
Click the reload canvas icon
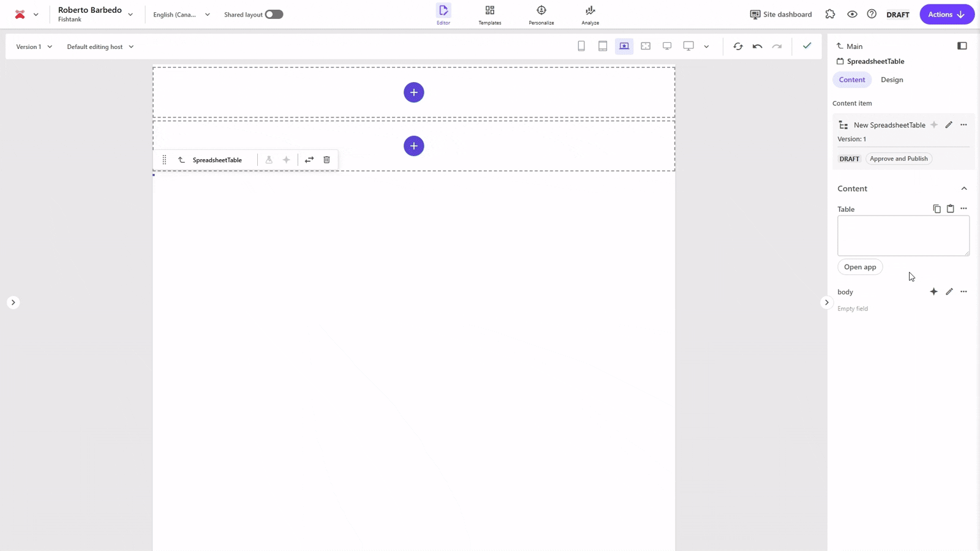click(x=738, y=47)
